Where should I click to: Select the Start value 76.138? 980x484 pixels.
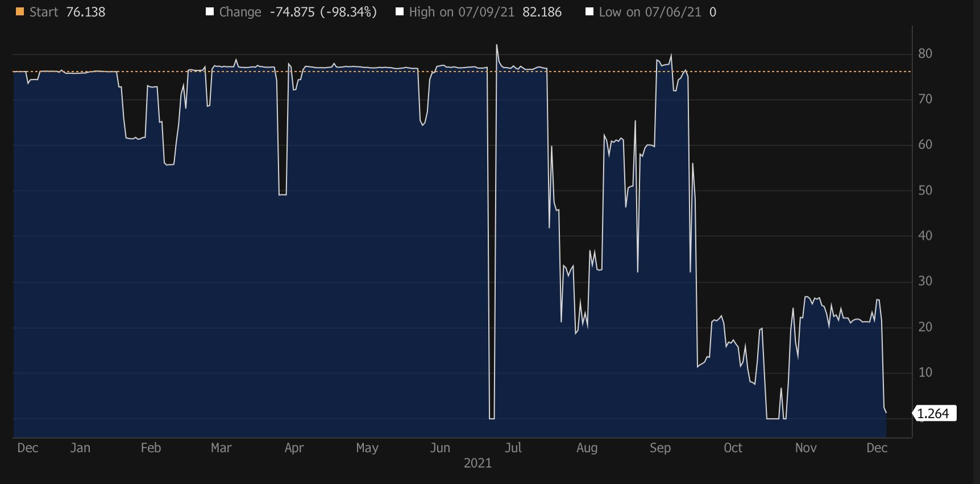[86, 12]
